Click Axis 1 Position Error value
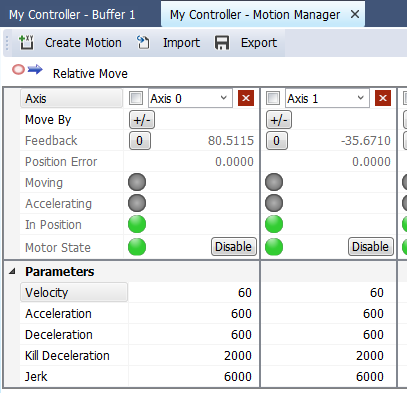Image resolution: width=407 pixels, height=393 pixels. (371, 162)
